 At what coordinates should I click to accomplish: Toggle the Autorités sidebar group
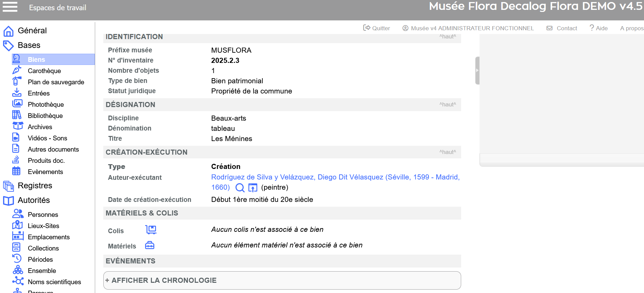pyautogui.click(x=34, y=200)
